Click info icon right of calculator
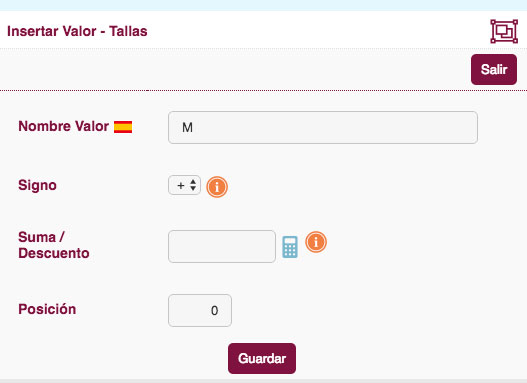Viewport: 527px width, 383px height. (x=316, y=242)
